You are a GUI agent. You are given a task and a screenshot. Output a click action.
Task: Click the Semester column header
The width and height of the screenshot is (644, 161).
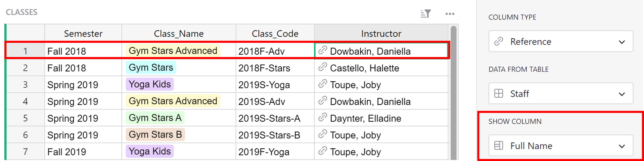(x=83, y=33)
